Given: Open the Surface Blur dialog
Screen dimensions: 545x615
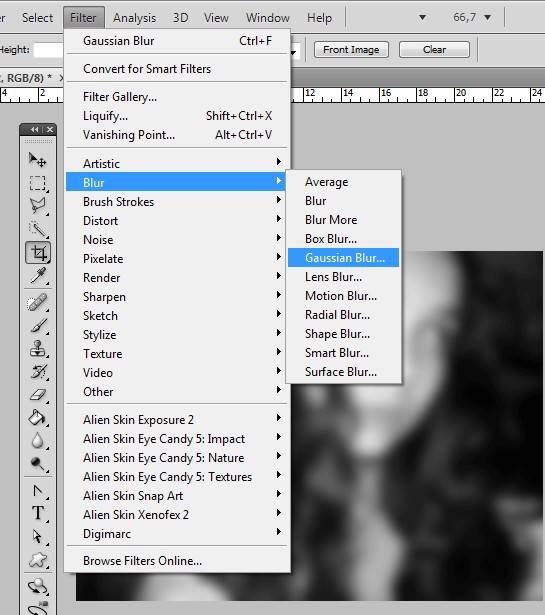Looking at the screenshot, I should [343, 372].
